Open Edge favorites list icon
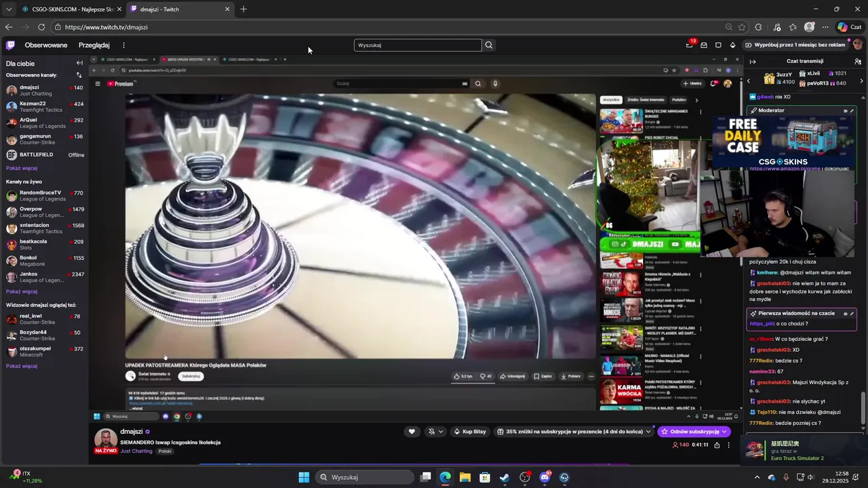The width and height of the screenshot is (868, 488). point(793,27)
